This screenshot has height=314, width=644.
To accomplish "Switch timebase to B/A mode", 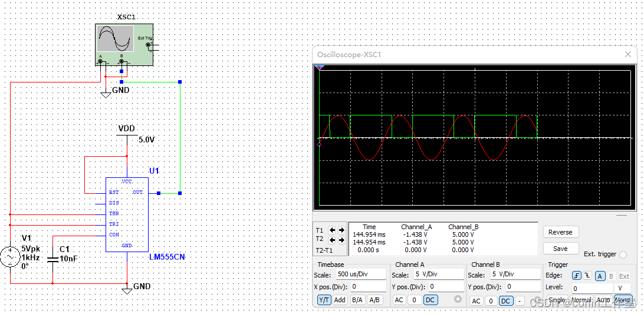I will 357,300.
